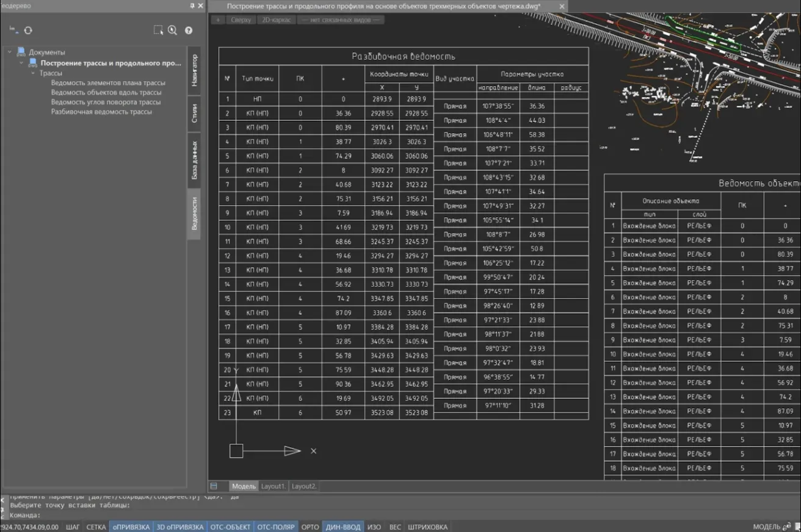Click the layout list icon left of Модель tab
Screen dimensions: 801x532
coord(214,486)
